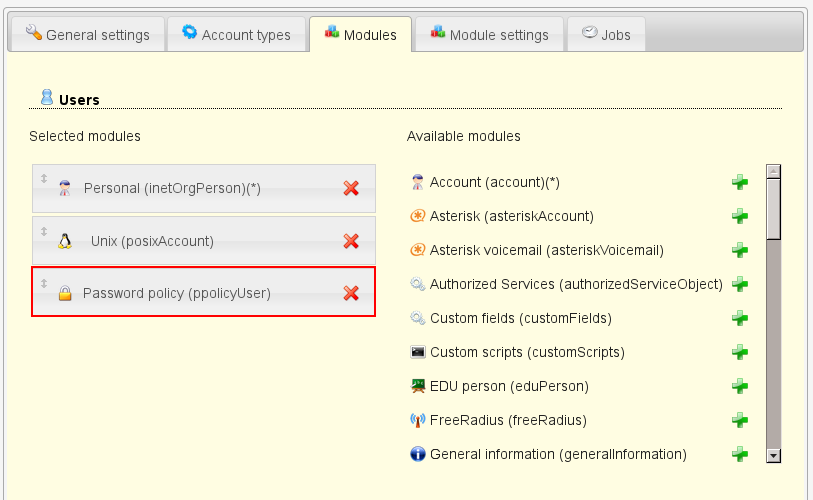Add the Account (account) module
Viewport: 813px width, 500px height.
(x=740, y=182)
